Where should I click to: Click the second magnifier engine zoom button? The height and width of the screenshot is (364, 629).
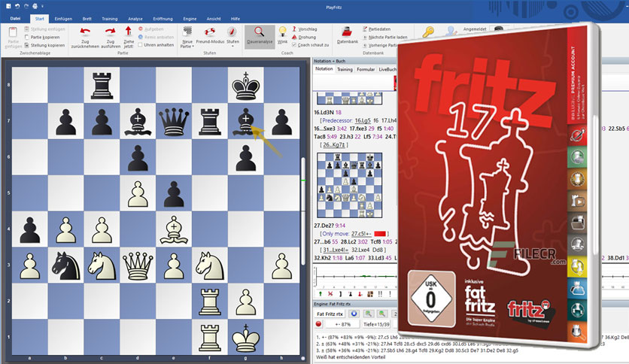tap(382, 314)
